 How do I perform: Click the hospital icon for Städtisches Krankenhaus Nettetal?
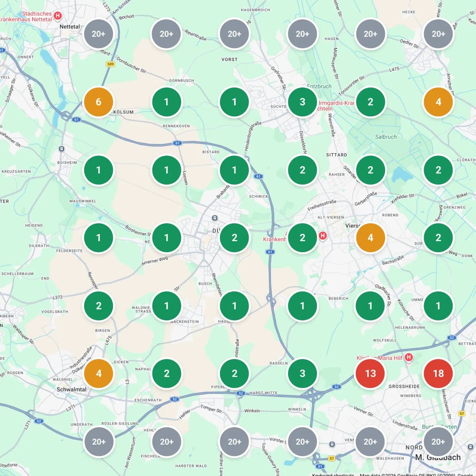(58, 16)
